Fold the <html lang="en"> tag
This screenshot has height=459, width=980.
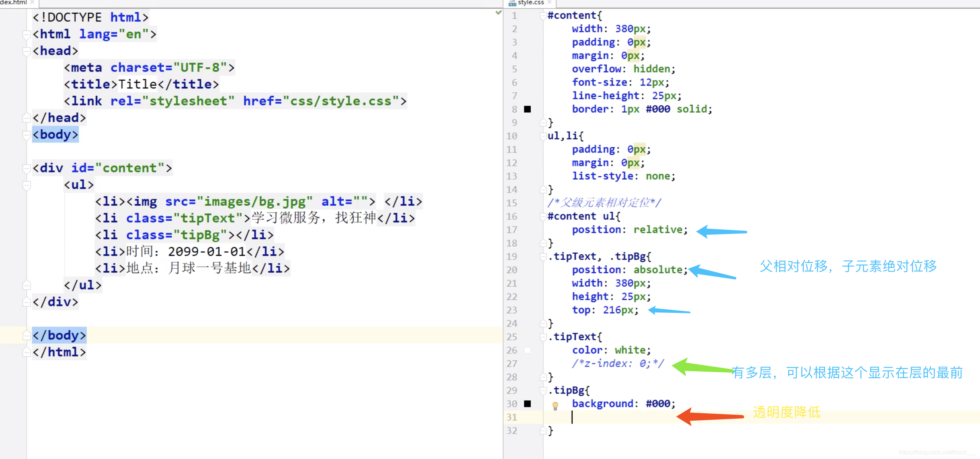(x=27, y=35)
